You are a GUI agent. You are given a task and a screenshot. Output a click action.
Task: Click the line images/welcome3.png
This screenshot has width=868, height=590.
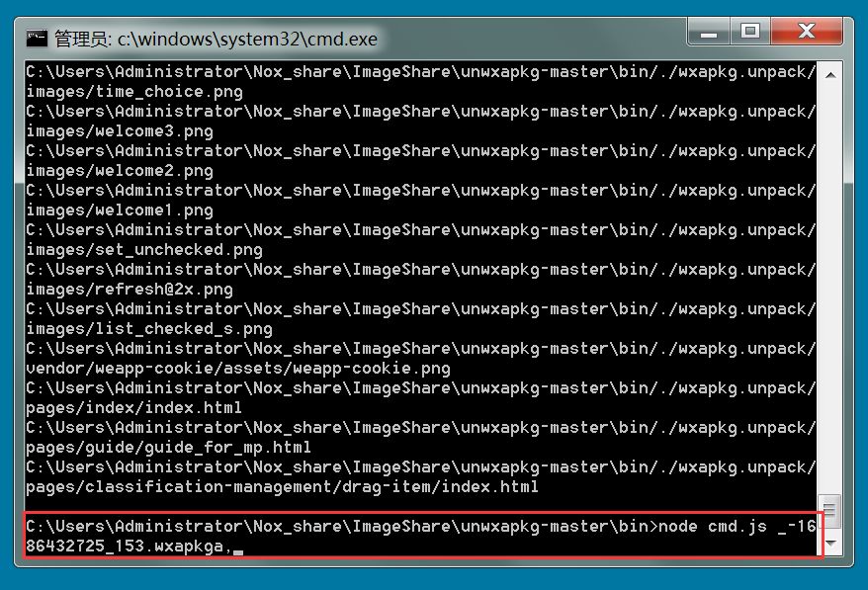120,131
